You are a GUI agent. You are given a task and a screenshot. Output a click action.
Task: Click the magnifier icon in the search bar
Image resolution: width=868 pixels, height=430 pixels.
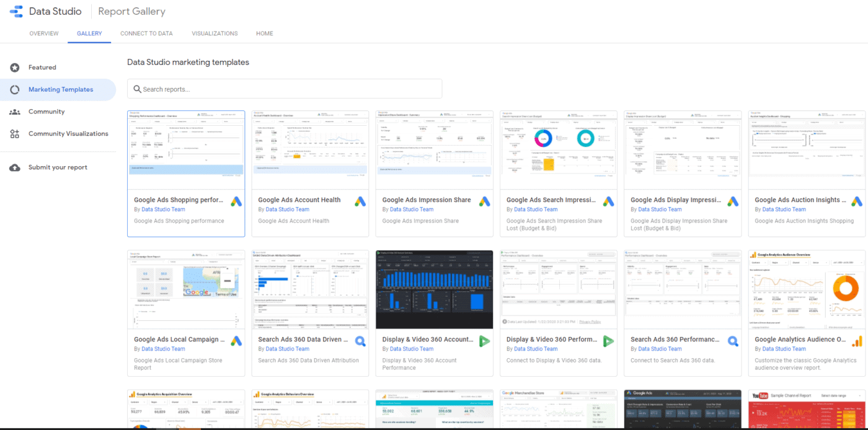coord(137,89)
